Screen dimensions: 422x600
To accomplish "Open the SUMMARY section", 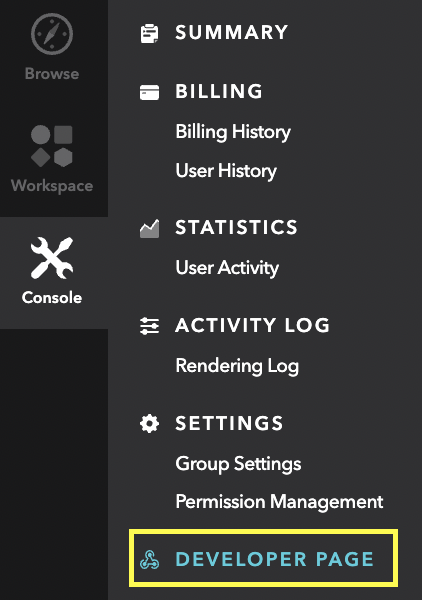I will (231, 33).
